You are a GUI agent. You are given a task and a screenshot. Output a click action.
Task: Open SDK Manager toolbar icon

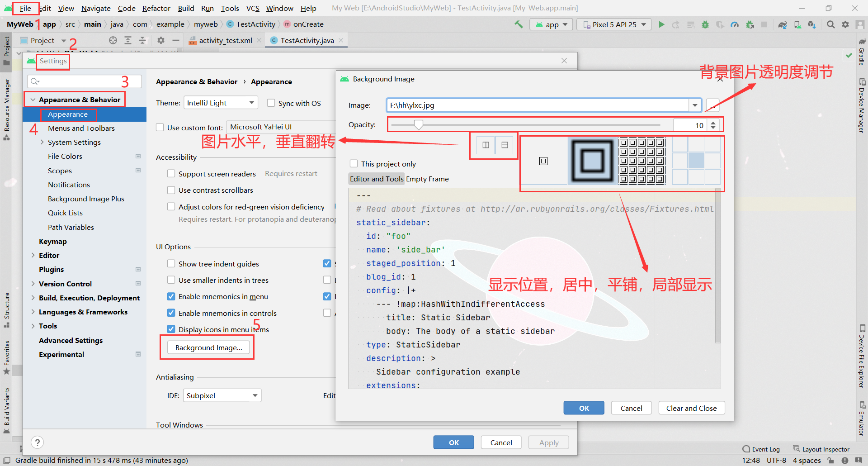pyautogui.click(x=812, y=24)
